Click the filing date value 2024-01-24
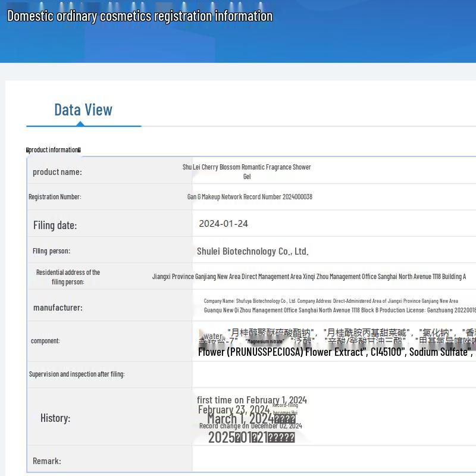The height and width of the screenshot is (476, 476). pos(223,224)
